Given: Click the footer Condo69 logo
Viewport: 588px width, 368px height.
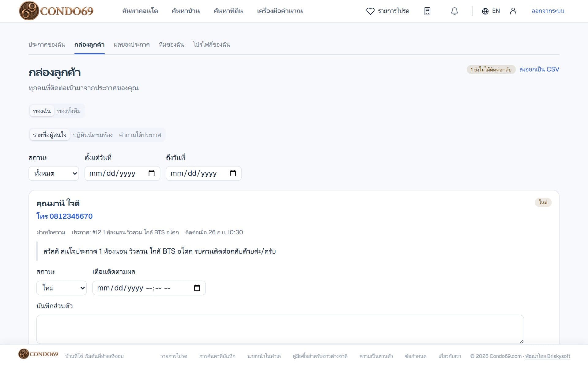Looking at the screenshot, I should 38,354.
